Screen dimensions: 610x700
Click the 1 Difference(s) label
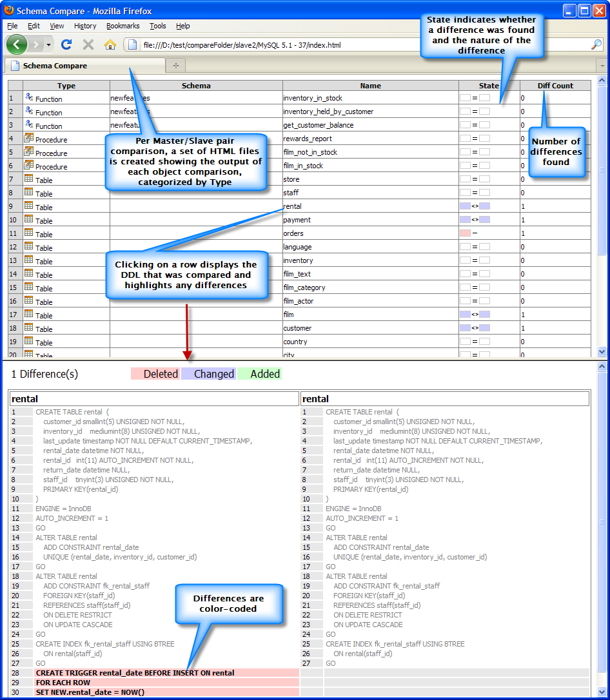click(44, 374)
